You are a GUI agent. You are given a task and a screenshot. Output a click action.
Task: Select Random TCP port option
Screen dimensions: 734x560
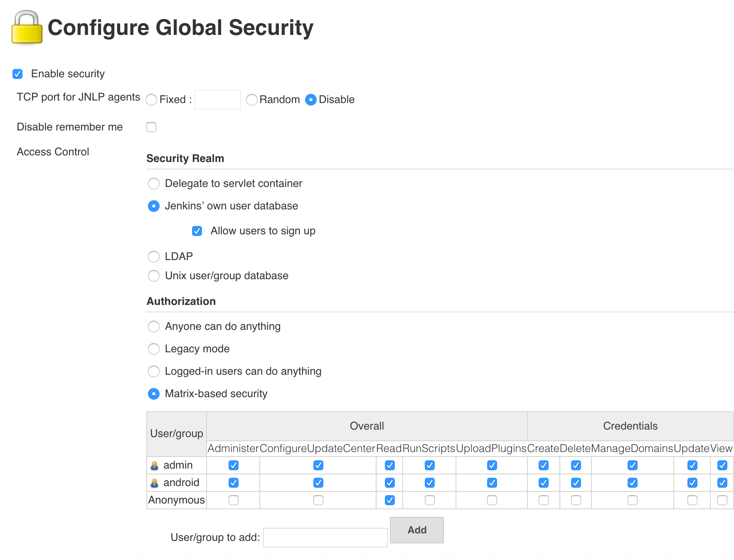[252, 100]
